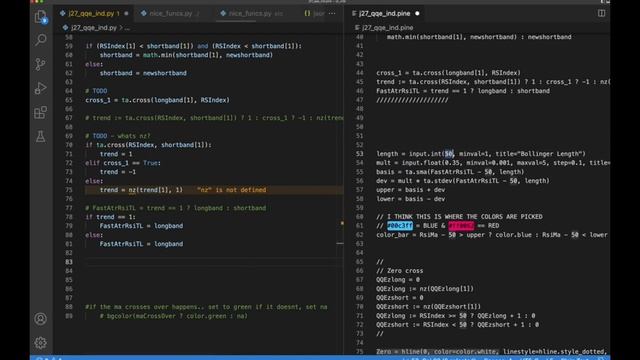Click j27_qqe_ind.py breadcrumb in left editor
This screenshot has width=640, height=360.
93,28
